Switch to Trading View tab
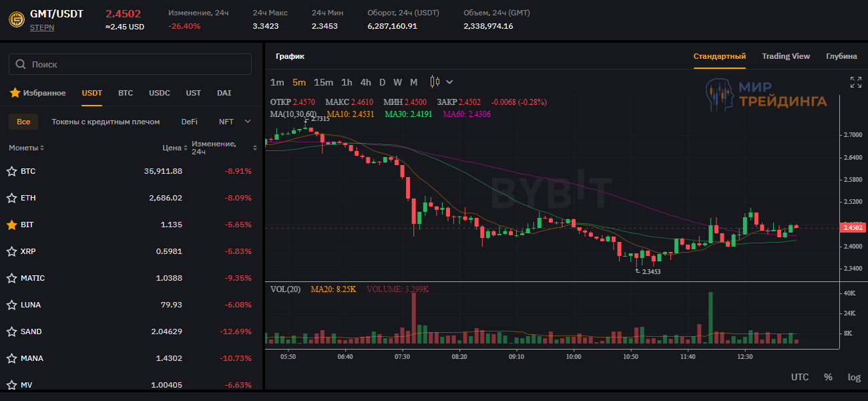 pyautogui.click(x=785, y=56)
